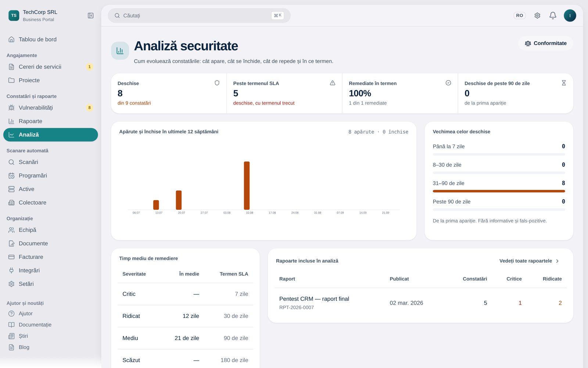Click the Ridicat row in remediation table
The image size is (588, 368).
(x=185, y=316)
